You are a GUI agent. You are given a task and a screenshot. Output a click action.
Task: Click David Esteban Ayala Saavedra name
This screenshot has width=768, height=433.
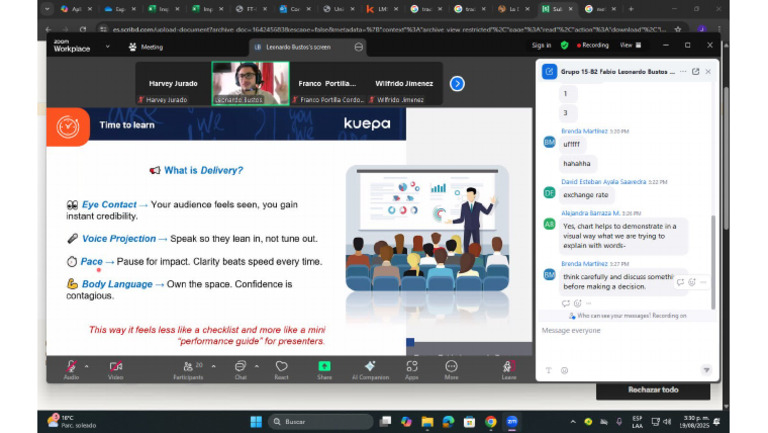(x=603, y=182)
